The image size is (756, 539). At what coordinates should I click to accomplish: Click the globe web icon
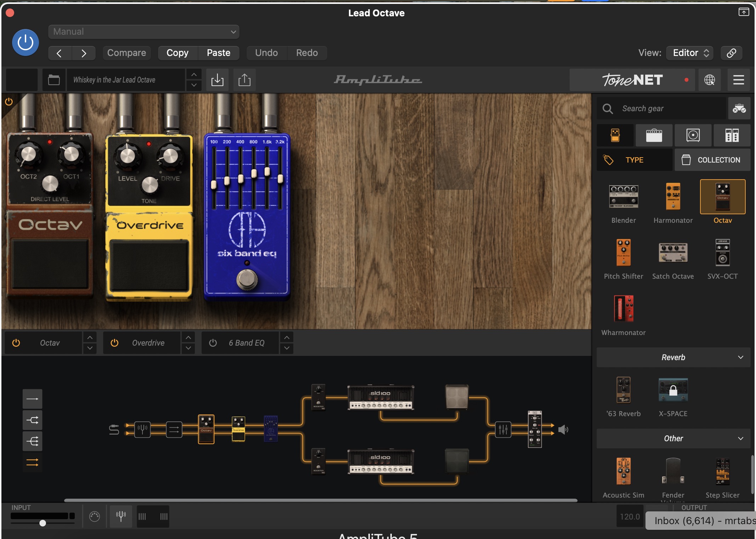[710, 80]
